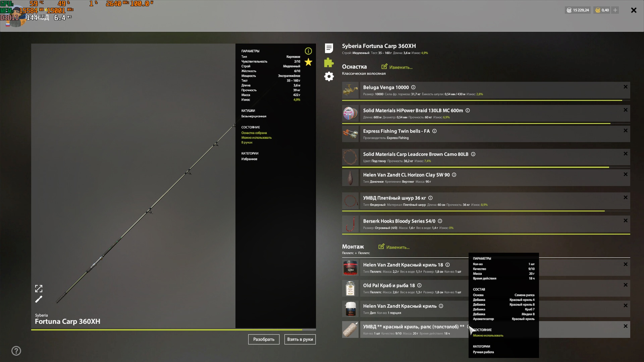This screenshot has height=362, width=644.
Task: Click Leadcore Brown Camo thumbnail
Action: click(350, 157)
